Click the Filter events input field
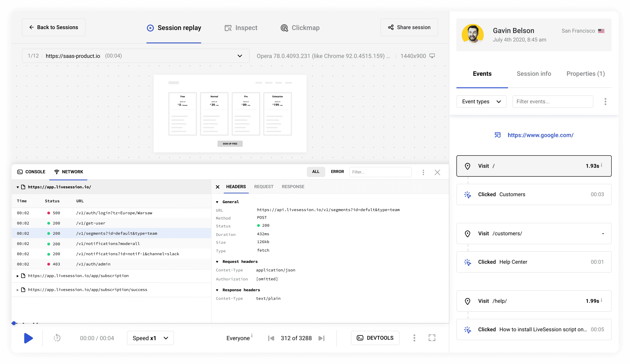Screen dimensions: 630x364 pyautogui.click(x=553, y=101)
